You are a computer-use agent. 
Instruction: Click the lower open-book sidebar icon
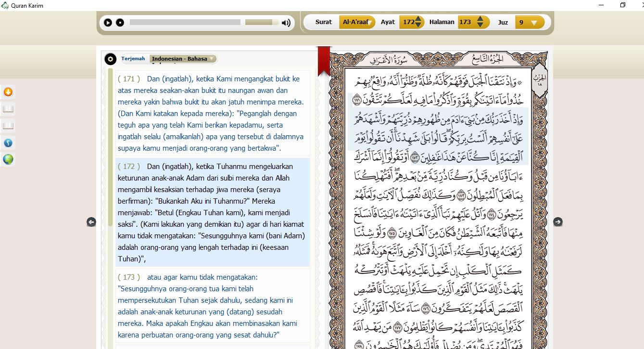tap(8, 126)
